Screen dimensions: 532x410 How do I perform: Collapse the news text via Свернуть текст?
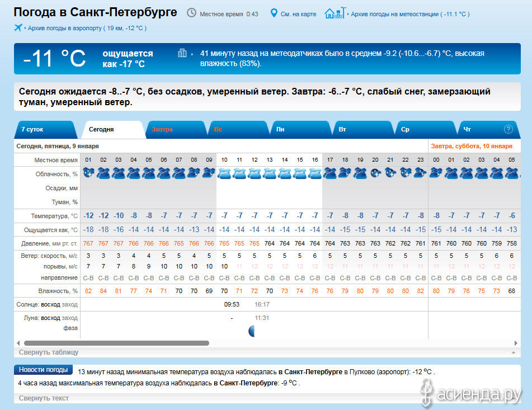click(44, 398)
